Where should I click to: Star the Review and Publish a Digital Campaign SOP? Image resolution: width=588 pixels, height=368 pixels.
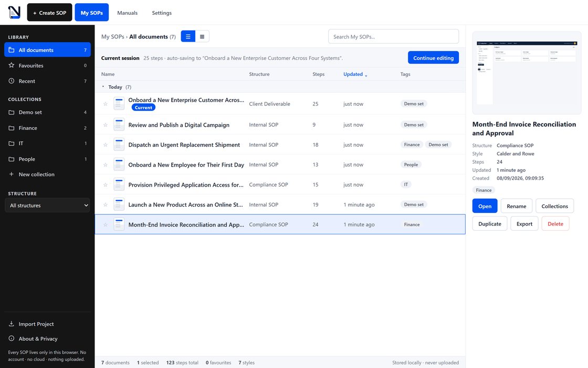click(x=106, y=125)
